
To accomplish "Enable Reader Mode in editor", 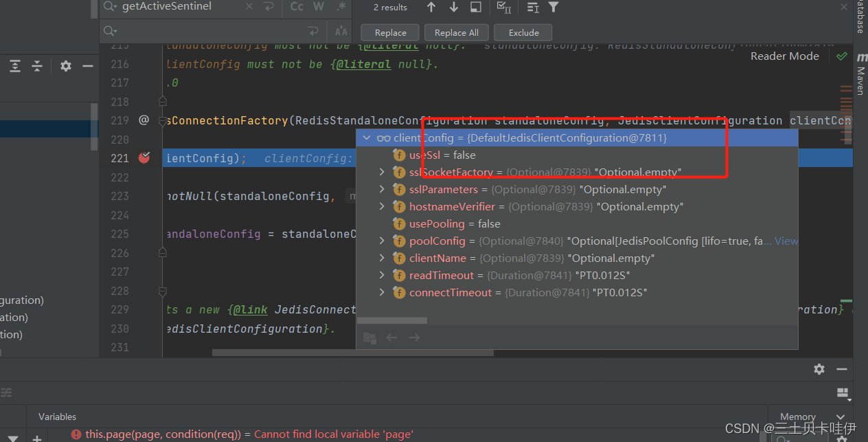I will [x=784, y=56].
